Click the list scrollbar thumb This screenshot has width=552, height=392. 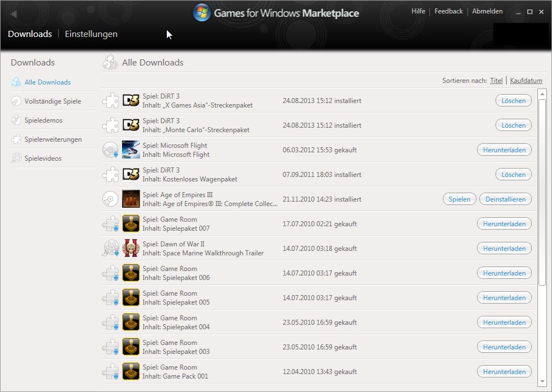click(x=542, y=192)
